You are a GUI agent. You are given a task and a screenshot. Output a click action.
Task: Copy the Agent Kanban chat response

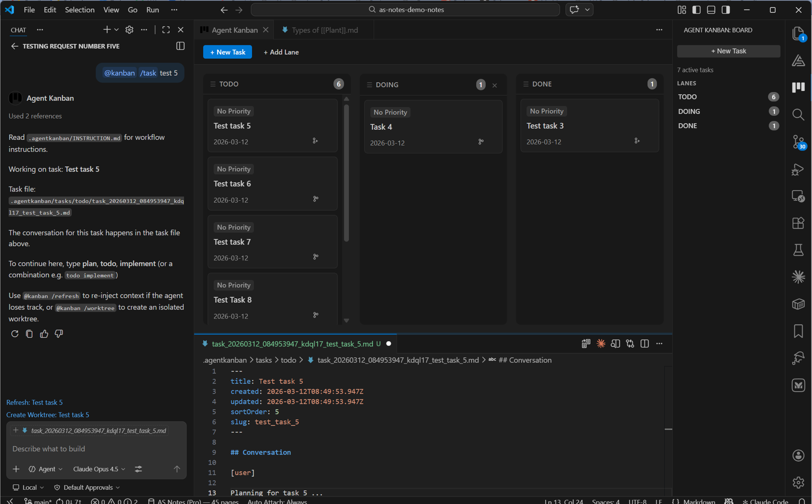29,334
